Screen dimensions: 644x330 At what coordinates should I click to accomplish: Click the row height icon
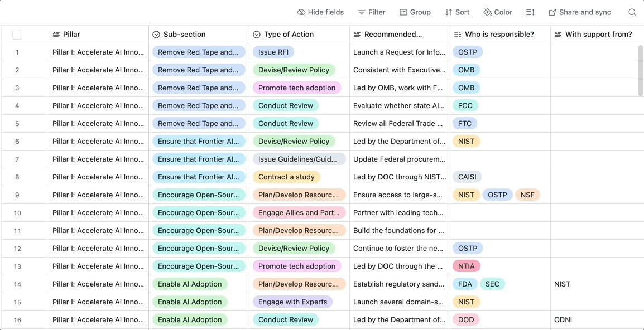(x=530, y=12)
